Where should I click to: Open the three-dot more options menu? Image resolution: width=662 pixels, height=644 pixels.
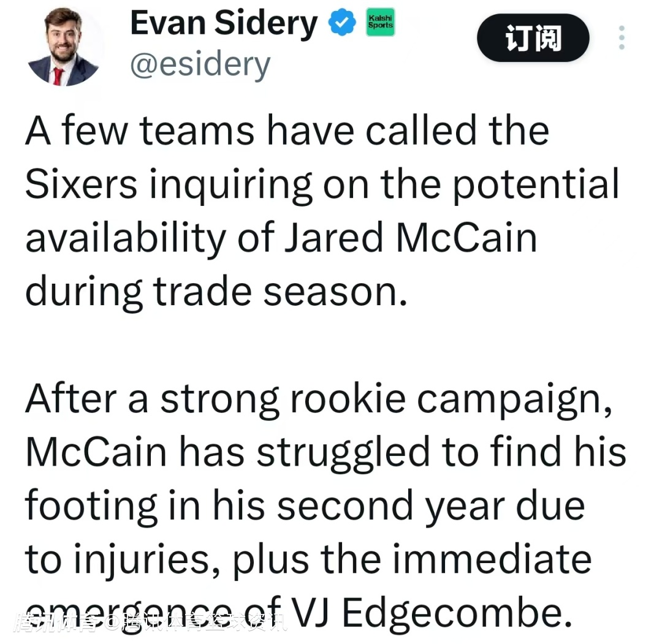click(622, 39)
